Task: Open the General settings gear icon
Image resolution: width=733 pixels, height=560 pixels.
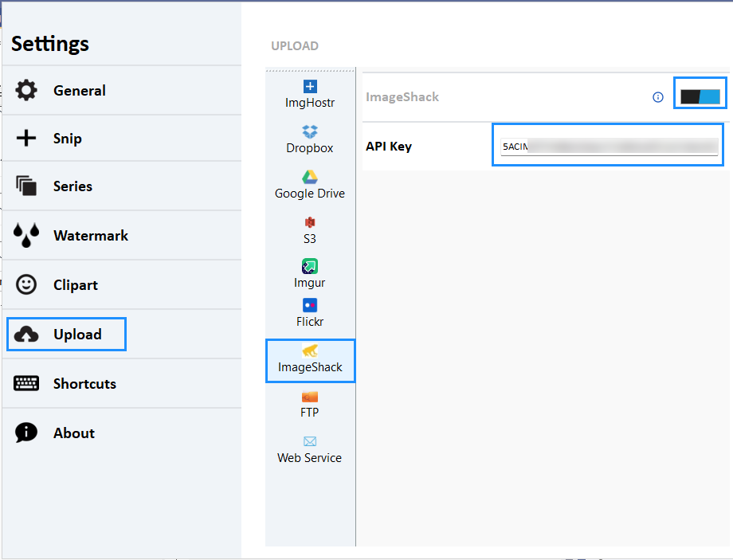Action: pos(26,90)
